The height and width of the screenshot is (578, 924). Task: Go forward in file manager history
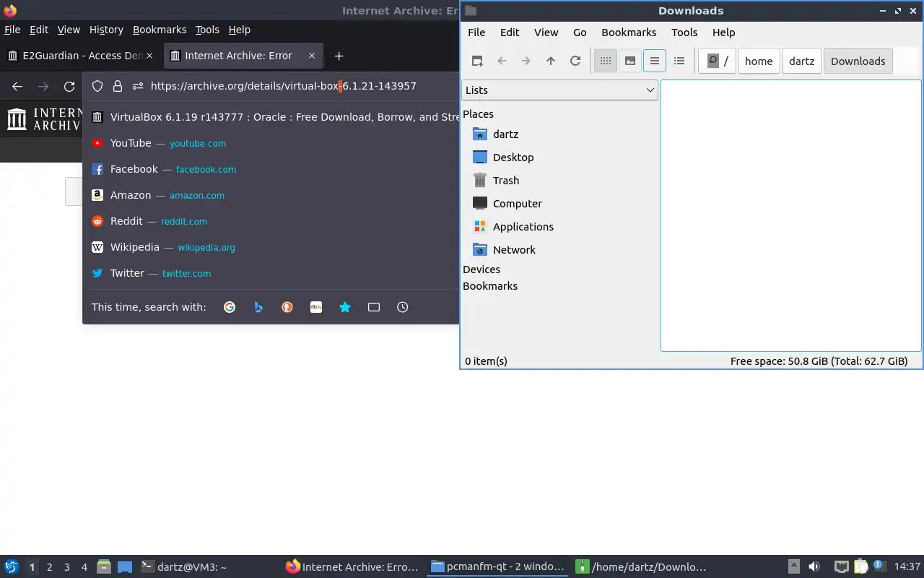[x=526, y=61]
